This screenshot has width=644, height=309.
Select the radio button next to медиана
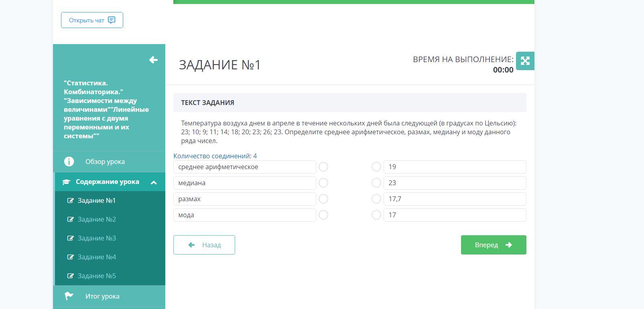(323, 183)
